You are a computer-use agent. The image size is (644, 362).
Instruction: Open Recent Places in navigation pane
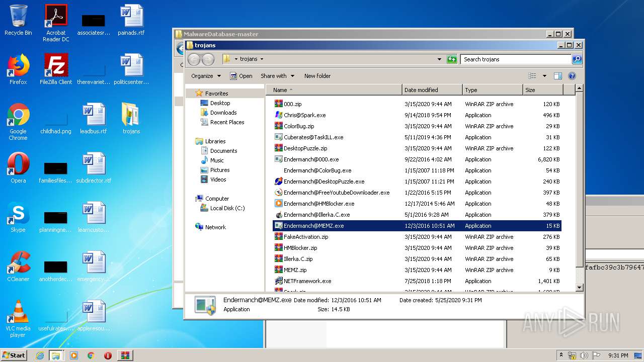227,122
